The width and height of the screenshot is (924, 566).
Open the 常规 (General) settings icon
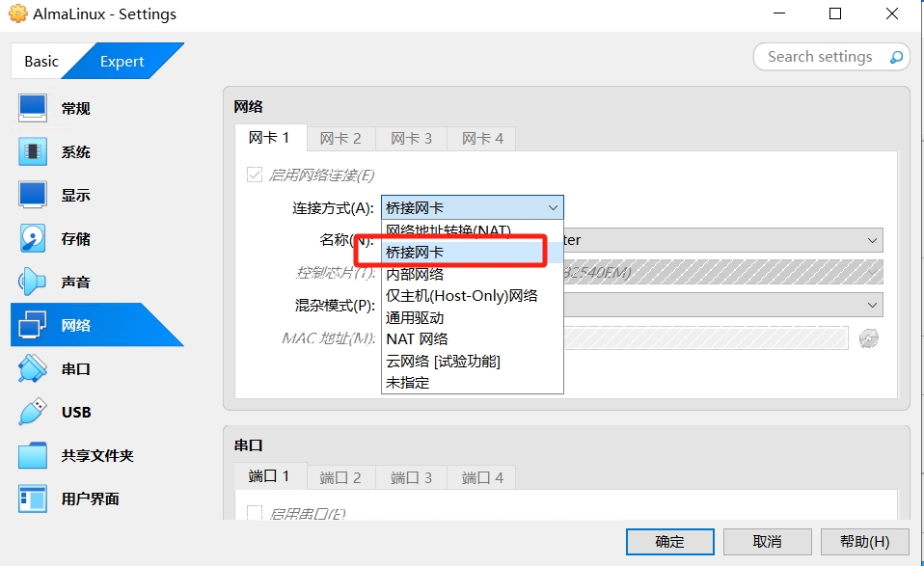click(33, 108)
